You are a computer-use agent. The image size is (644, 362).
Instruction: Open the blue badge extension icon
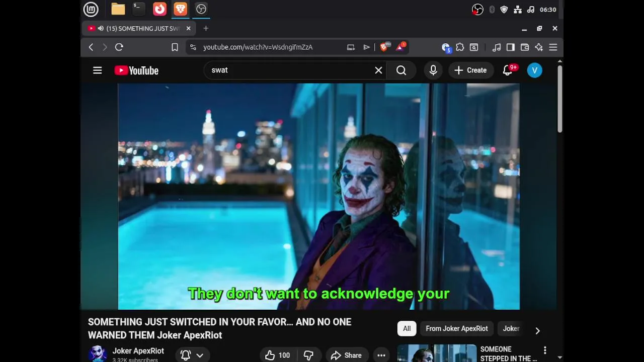pos(446,47)
